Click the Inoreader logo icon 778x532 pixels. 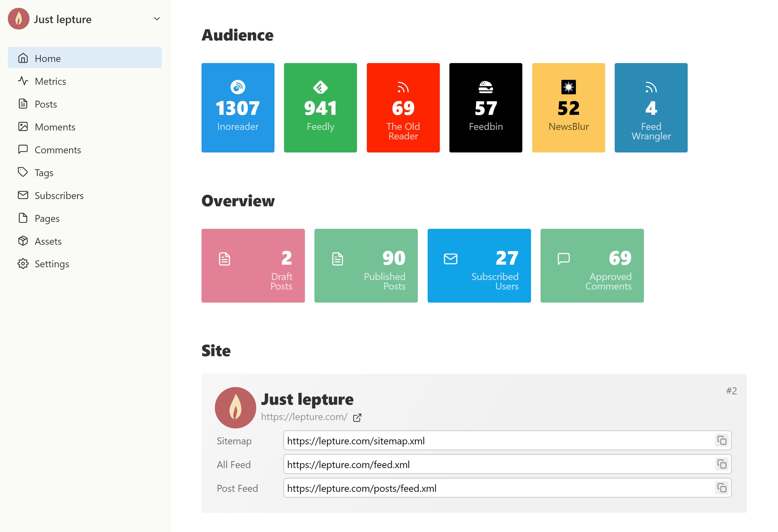[238, 87]
